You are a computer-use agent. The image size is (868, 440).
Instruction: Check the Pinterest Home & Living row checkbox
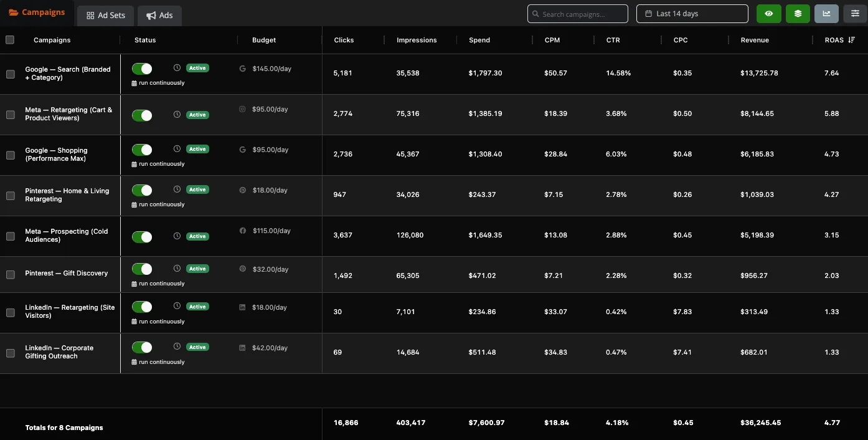[x=11, y=196]
